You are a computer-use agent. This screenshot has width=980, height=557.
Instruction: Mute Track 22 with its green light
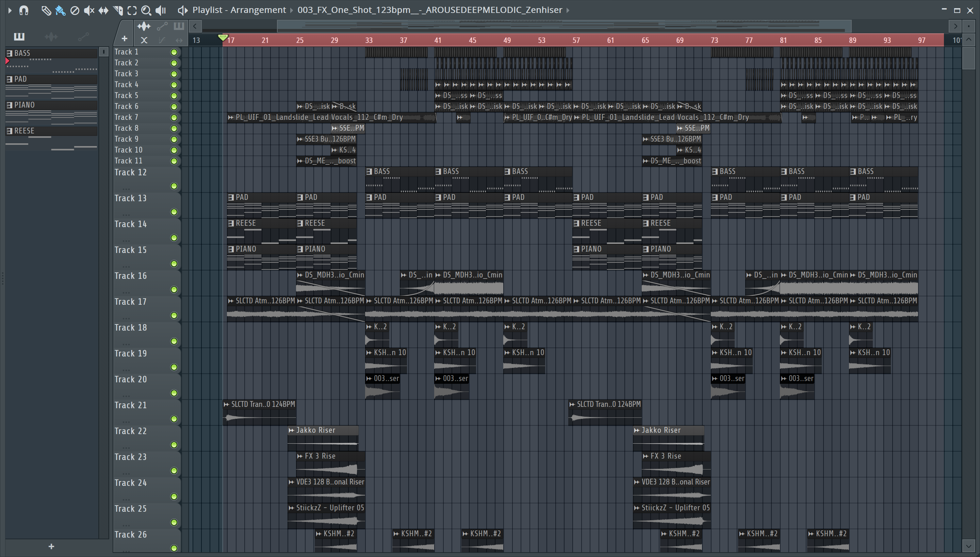click(174, 445)
